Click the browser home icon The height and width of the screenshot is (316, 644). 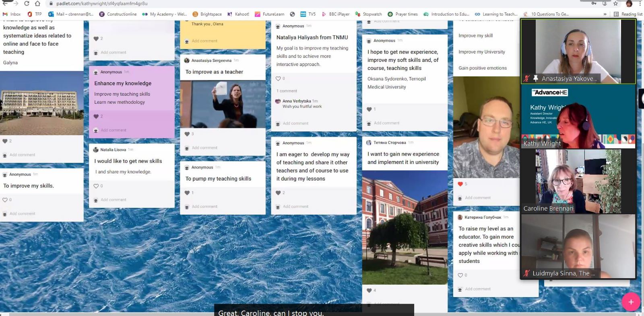[x=37, y=4]
